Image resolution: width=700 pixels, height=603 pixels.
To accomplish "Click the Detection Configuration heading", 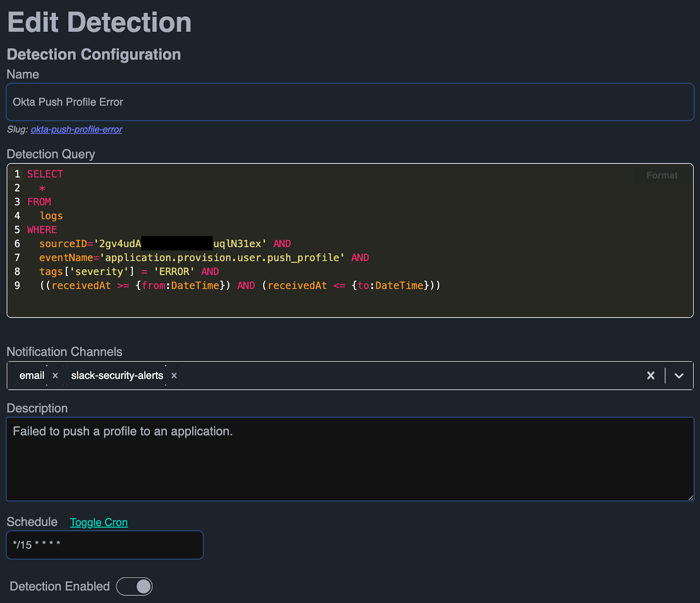I will [94, 54].
